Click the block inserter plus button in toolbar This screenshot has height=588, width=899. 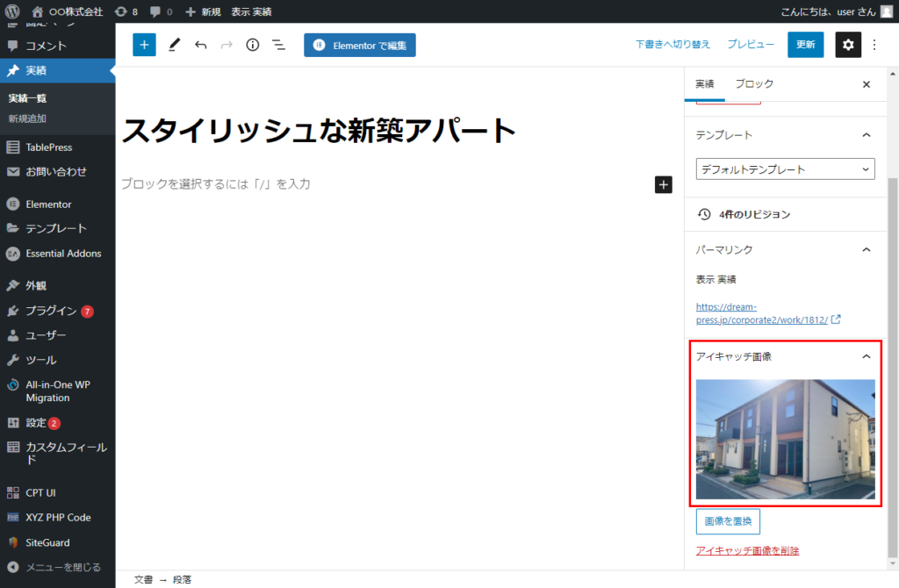(144, 45)
